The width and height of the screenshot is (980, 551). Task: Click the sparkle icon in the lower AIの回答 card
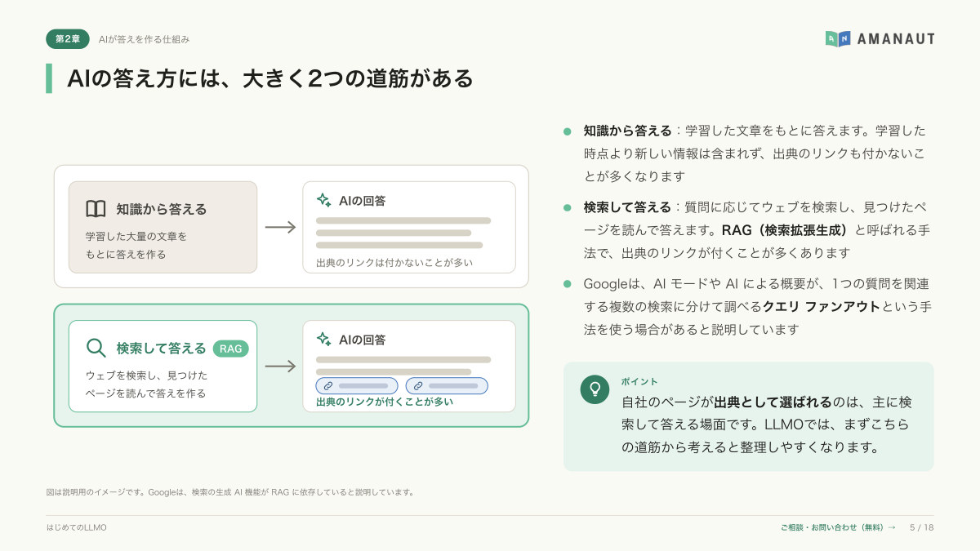[x=323, y=339]
